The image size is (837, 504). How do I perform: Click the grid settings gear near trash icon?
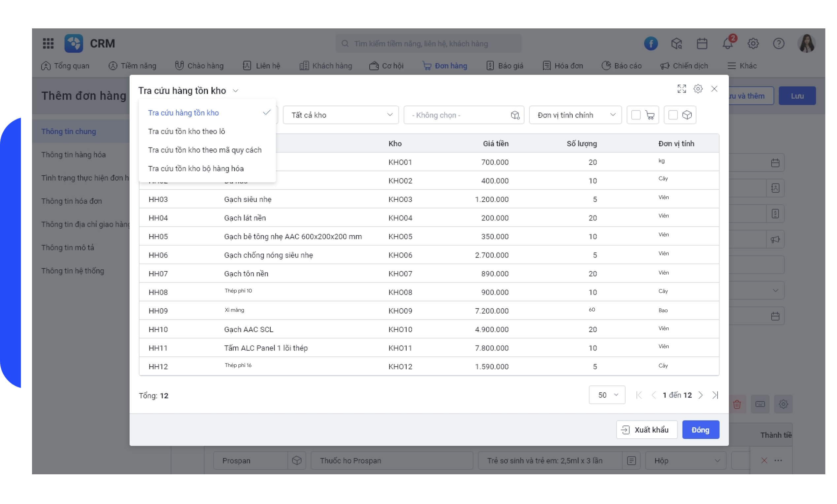[783, 404]
